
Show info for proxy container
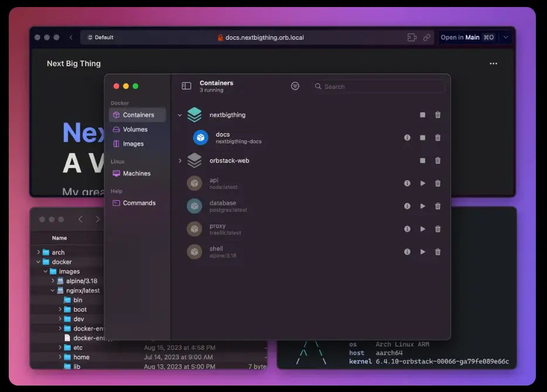407,229
